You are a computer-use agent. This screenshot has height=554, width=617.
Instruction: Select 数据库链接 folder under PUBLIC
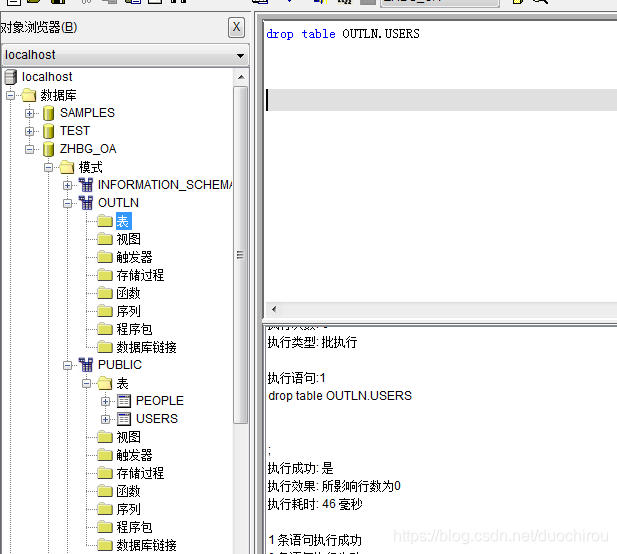click(x=146, y=545)
